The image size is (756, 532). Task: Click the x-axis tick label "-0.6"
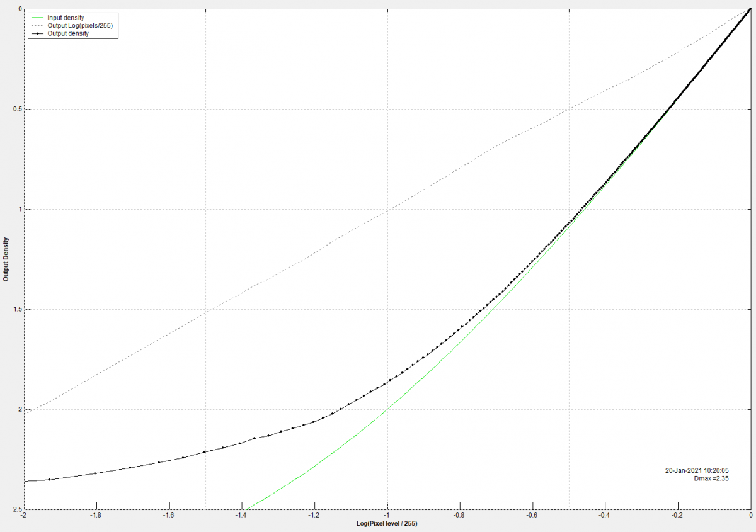(x=532, y=516)
